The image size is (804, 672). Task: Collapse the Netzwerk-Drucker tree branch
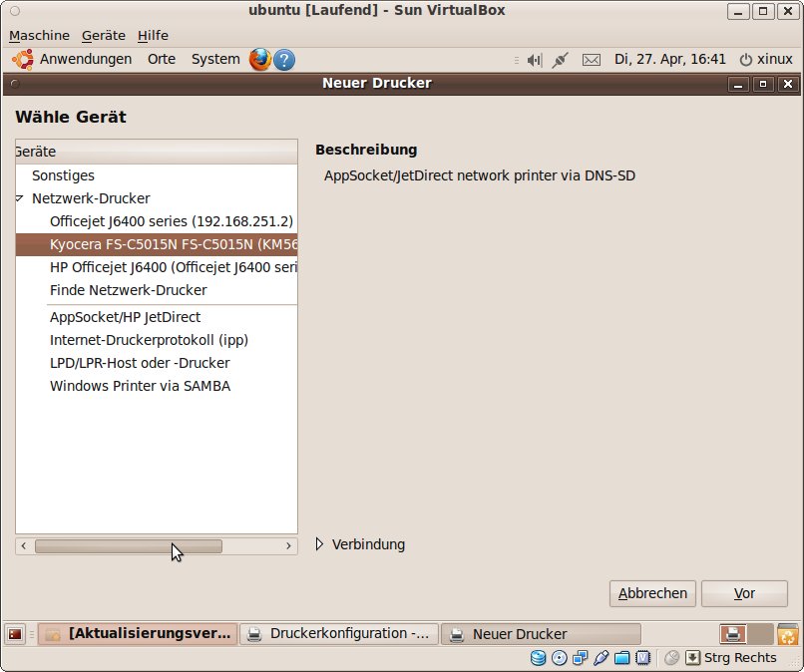click(x=20, y=198)
